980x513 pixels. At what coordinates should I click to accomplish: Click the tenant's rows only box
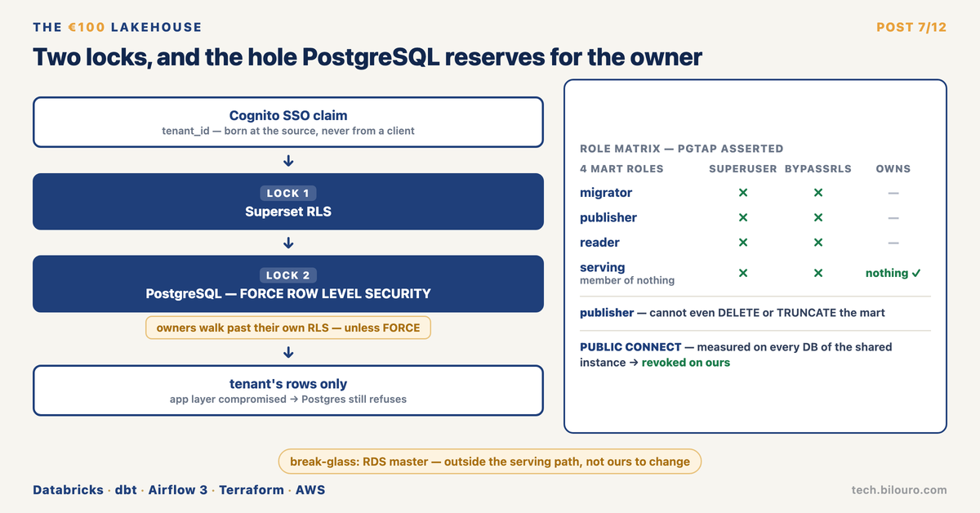(x=288, y=390)
